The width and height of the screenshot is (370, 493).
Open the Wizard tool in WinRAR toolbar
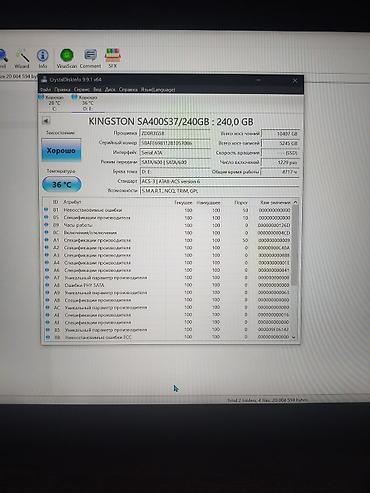pos(22,59)
